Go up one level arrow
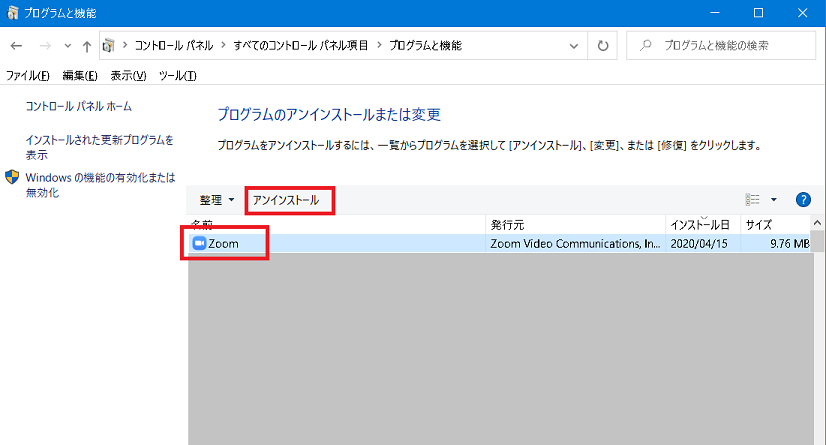The height and width of the screenshot is (445, 826). click(87, 46)
